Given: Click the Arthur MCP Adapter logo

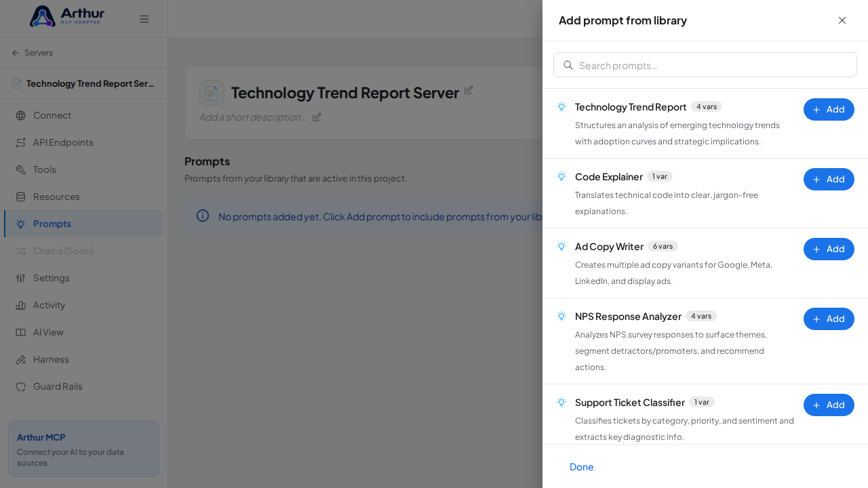Looking at the screenshot, I should [67, 16].
